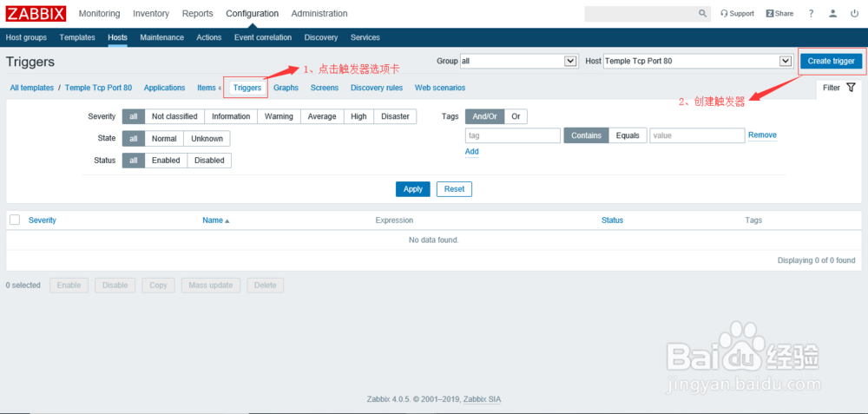
Task: Switch to the Screens tab
Action: coord(325,88)
